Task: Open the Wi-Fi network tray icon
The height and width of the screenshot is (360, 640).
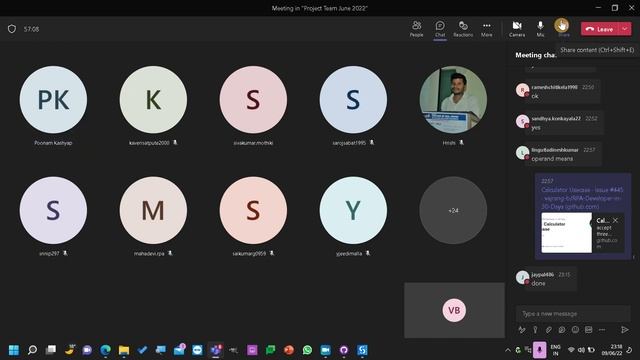Action: (x=571, y=350)
